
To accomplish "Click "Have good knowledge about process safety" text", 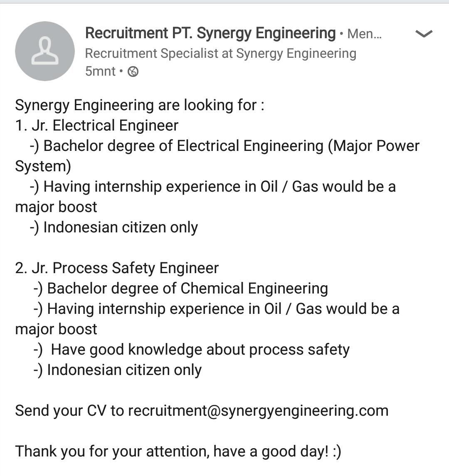I will (200, 350).
